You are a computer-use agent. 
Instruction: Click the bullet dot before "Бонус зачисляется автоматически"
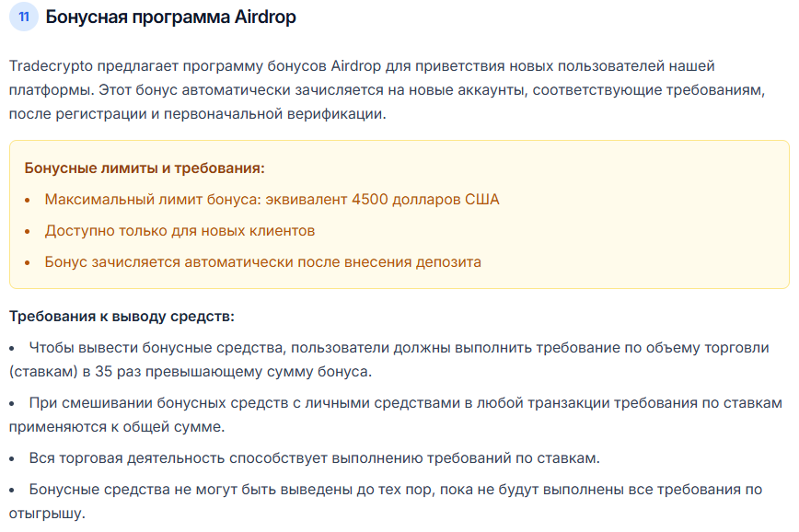point(28,262)
